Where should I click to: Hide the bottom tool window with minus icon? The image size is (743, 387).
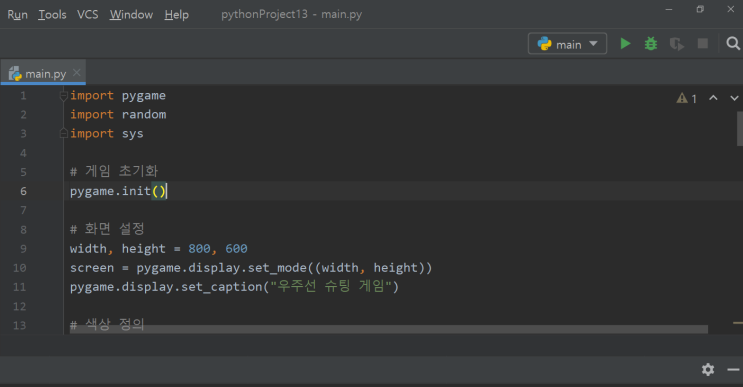733,369
